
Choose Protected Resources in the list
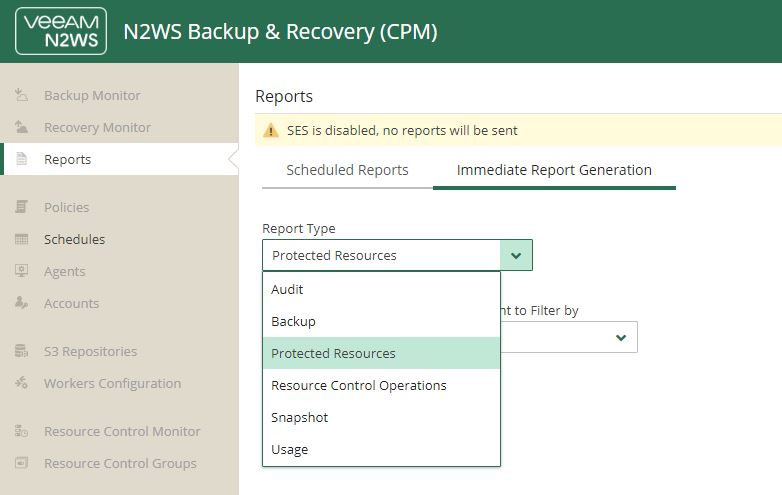tap(381, 353)
